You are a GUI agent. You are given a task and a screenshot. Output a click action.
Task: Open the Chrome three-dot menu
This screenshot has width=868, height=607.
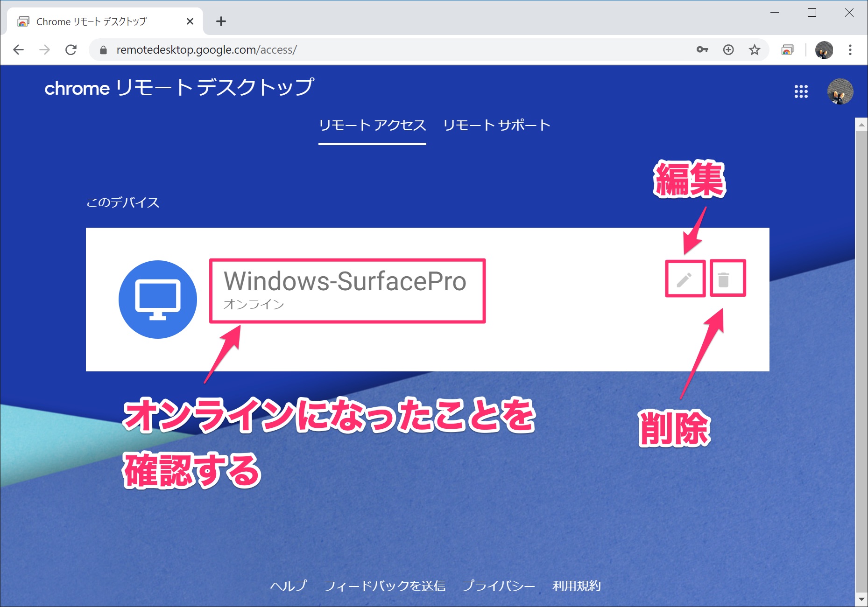click(850, 49)
